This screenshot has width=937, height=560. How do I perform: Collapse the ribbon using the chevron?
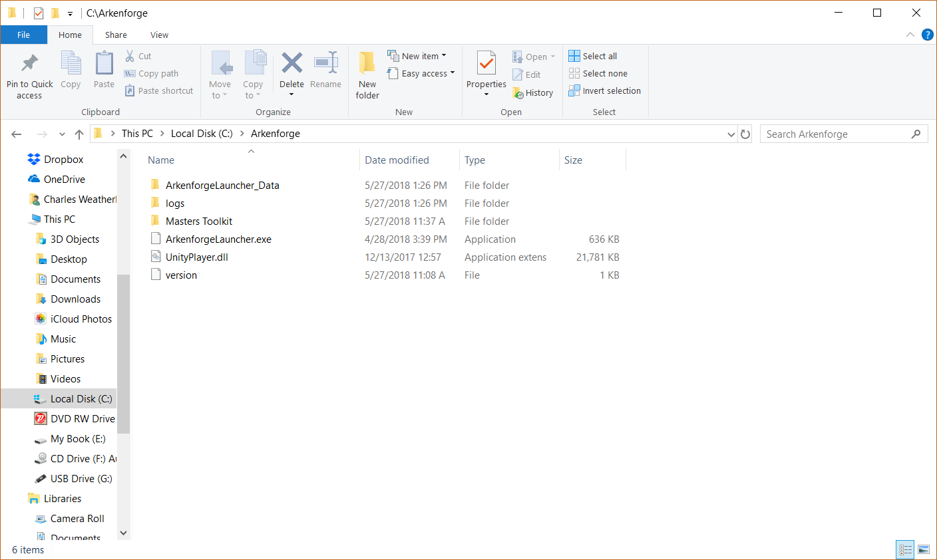click(910, 35)
